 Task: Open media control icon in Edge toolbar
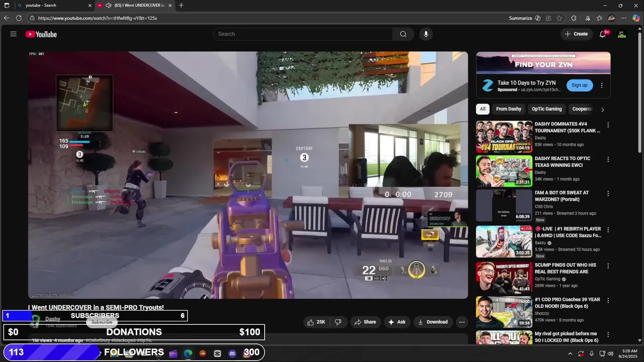click(587, 18)
